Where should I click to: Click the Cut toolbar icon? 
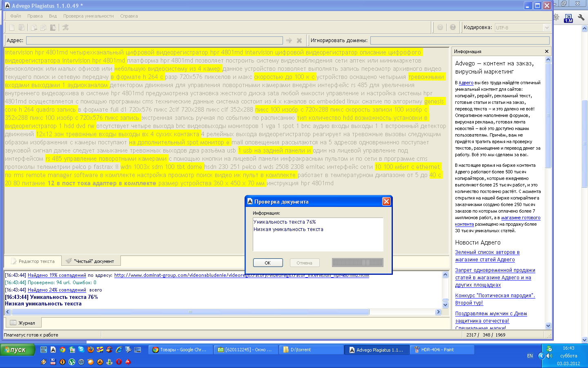34,27
